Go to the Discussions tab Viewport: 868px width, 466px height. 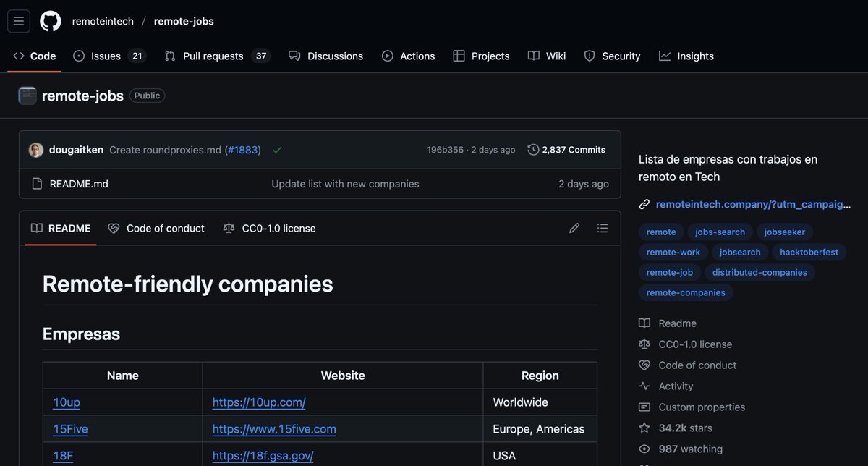tap(325, 56)
